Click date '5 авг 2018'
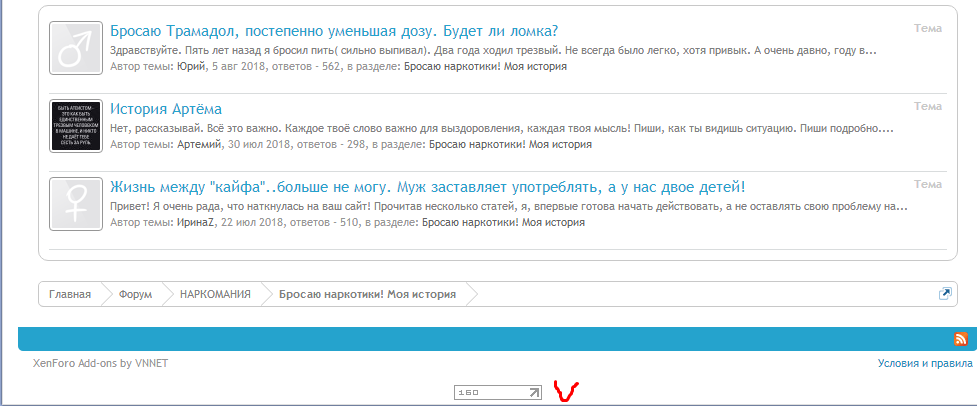 pyautogui.click(x=238, y=66)
